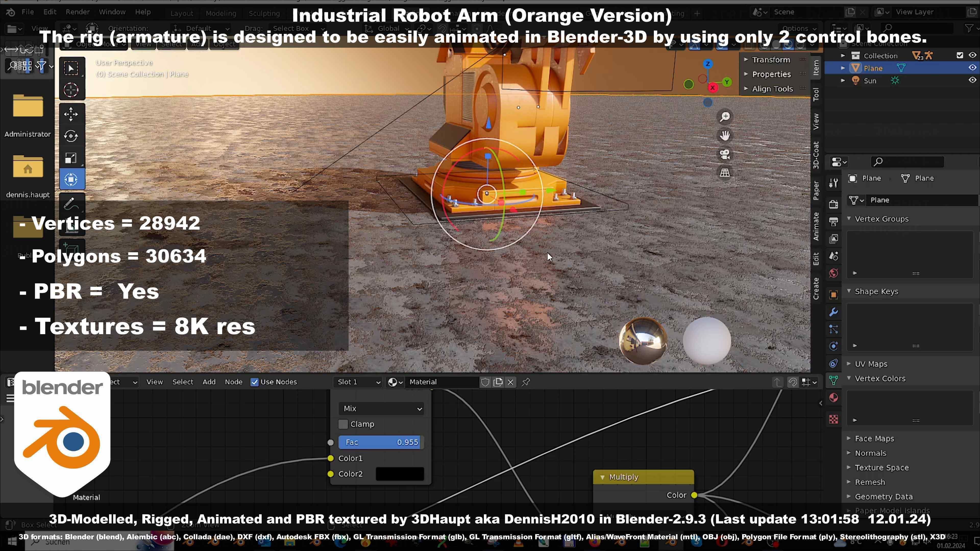Uncheck the Use Nodes checkbox
The height and width of the screenshot is (551, 980).
[254, 382]
